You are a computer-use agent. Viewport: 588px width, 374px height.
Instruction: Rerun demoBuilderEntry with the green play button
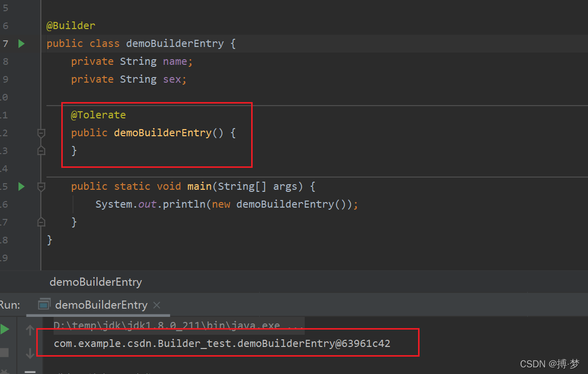[5, 330]
